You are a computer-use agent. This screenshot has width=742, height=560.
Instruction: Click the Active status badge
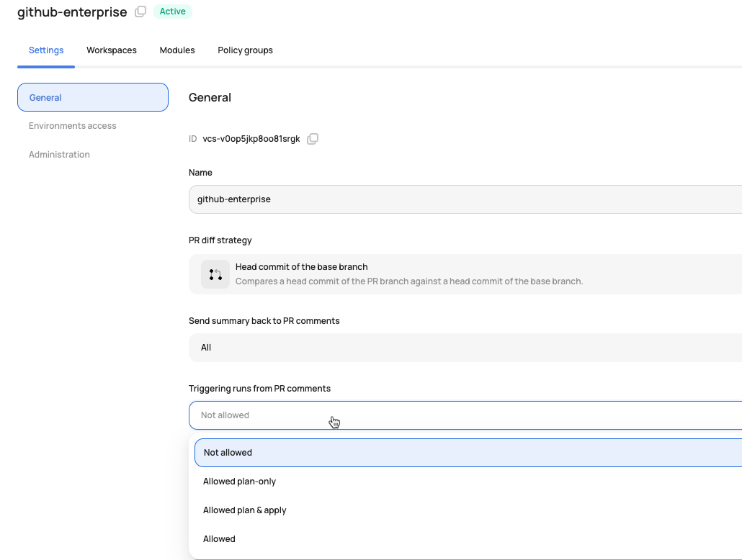pos(173,12)
